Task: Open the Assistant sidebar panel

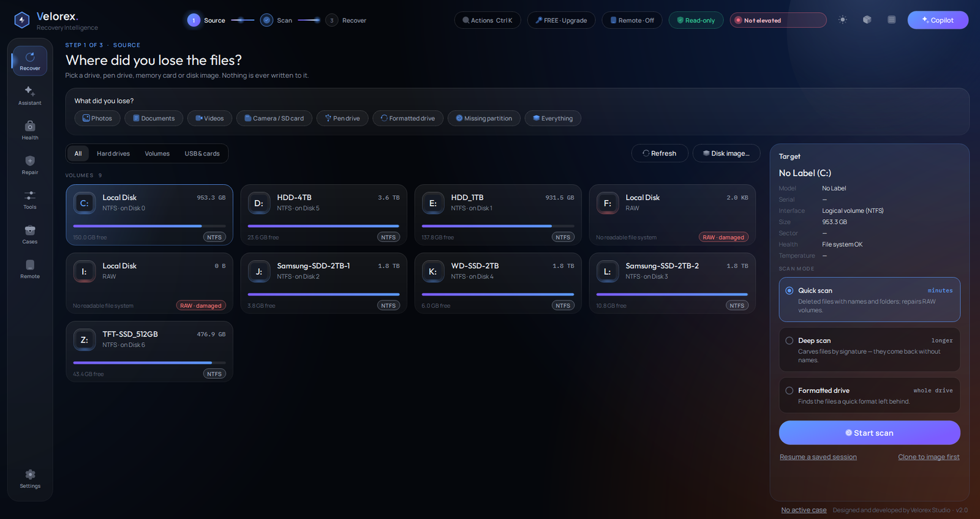Action: (x=29, y=95)
